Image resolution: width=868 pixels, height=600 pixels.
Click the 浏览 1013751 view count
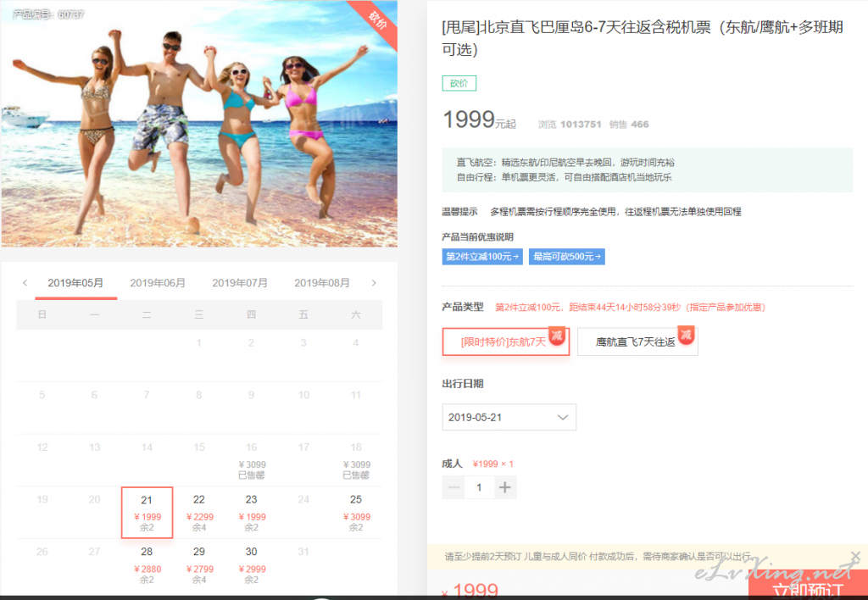click(570, 125)
